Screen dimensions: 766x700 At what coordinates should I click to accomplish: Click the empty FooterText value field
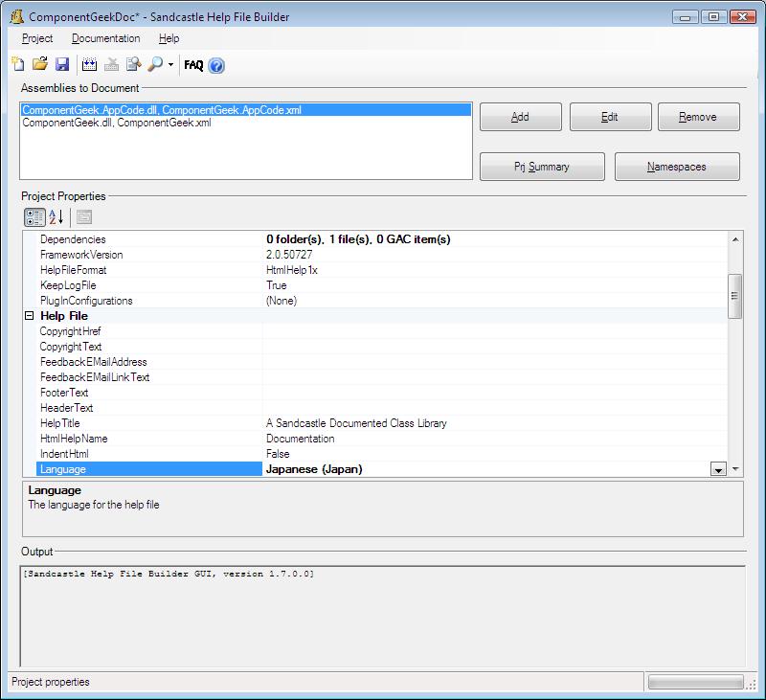(x=495, y=393)
